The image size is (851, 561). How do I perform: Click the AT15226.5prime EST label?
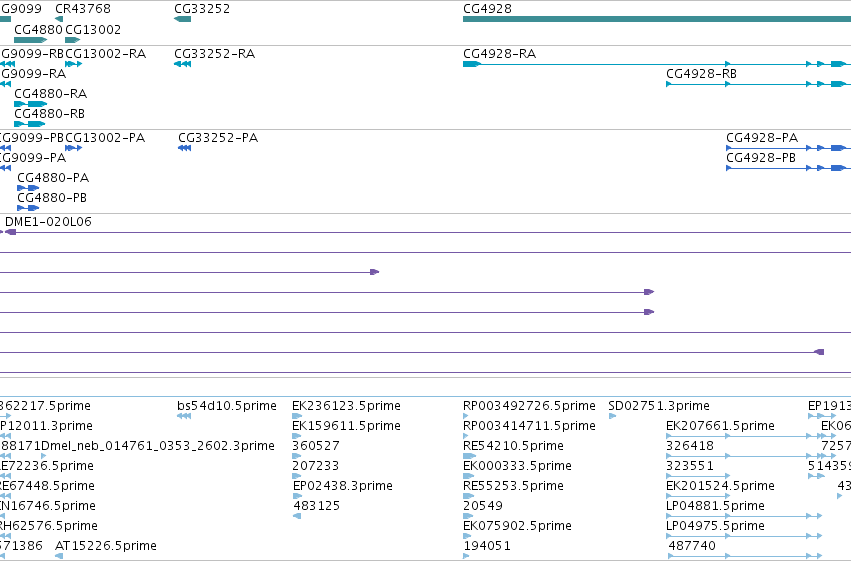[x=106, y=546]
